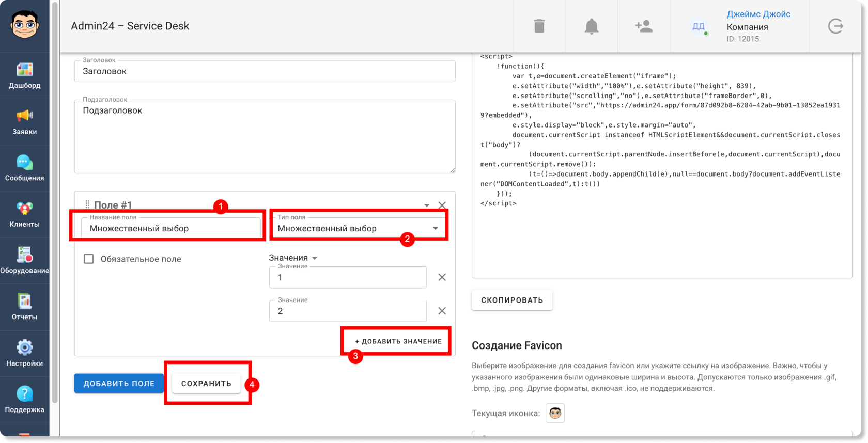Viewport: 868px width, 443px height.
Task: Click the ДД user avatar
Action: click(x=699, y=26)
